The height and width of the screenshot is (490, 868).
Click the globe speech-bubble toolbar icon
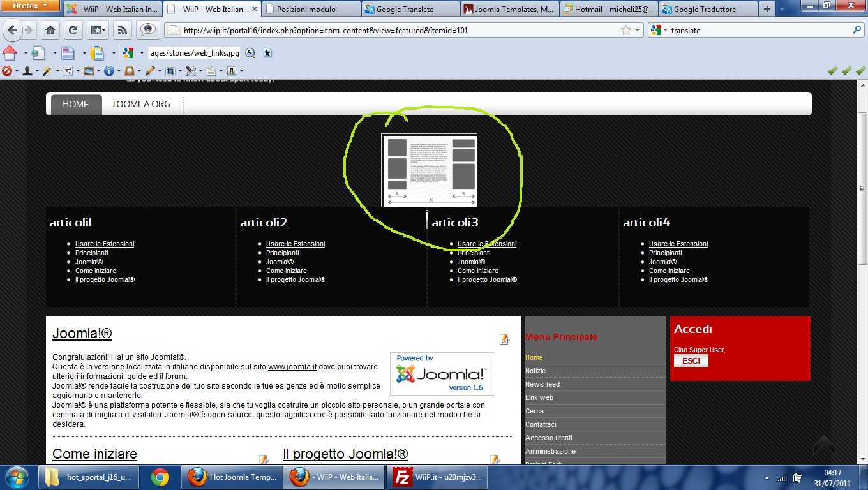148,30
